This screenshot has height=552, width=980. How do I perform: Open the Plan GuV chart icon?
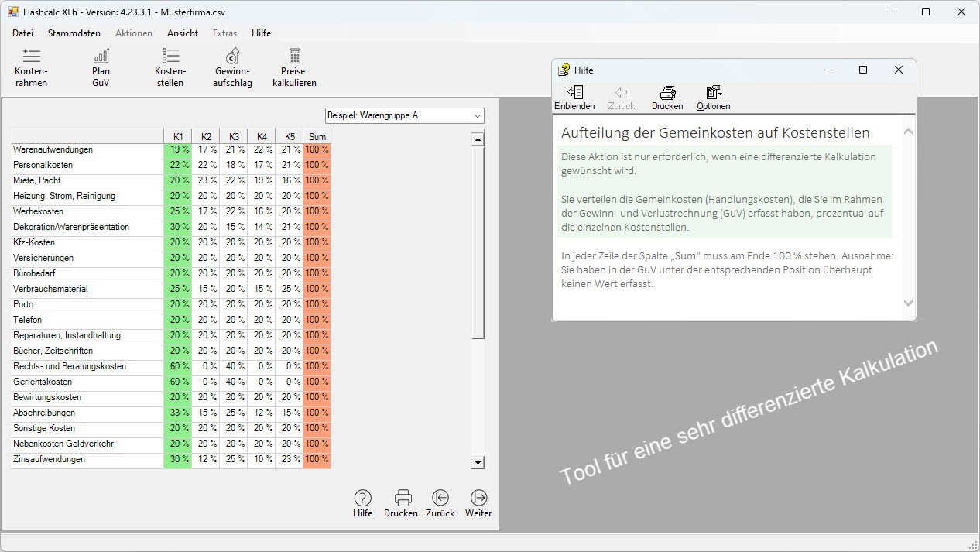[x=101, y=57]
